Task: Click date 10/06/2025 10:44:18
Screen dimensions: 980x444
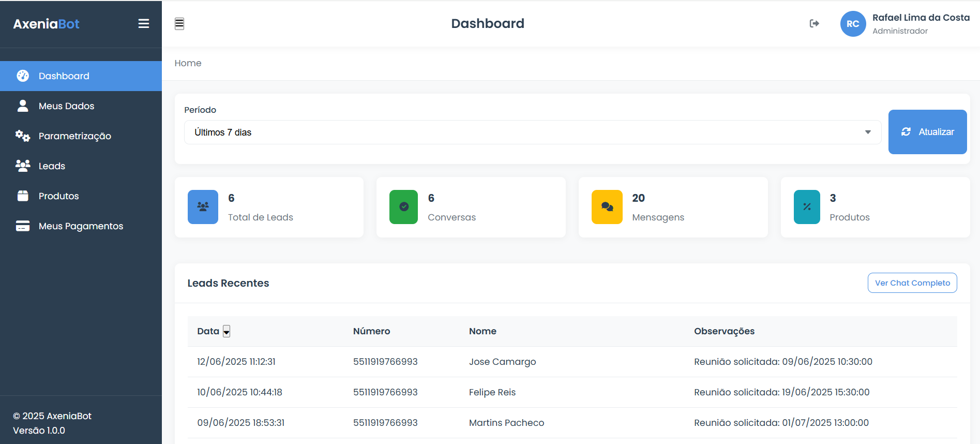Action: pyautogui.click(x=239, y=392)
